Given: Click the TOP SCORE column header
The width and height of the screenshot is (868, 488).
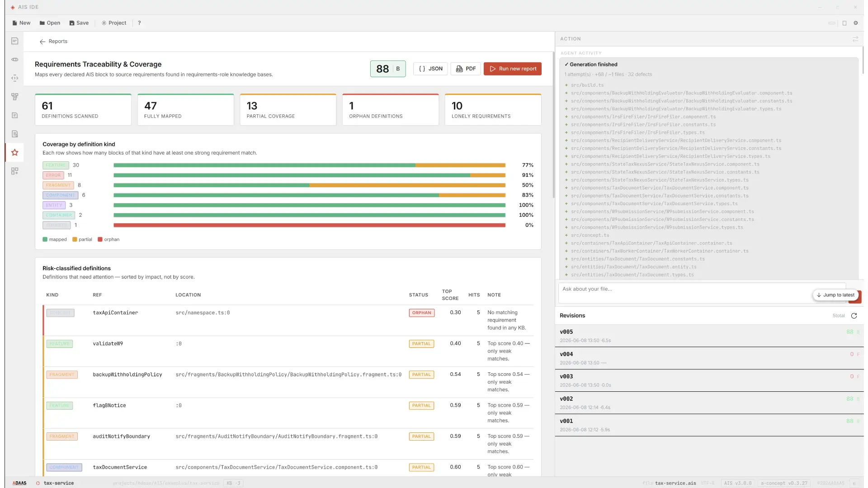Looking at the screenshot, I should coord(450,295).
